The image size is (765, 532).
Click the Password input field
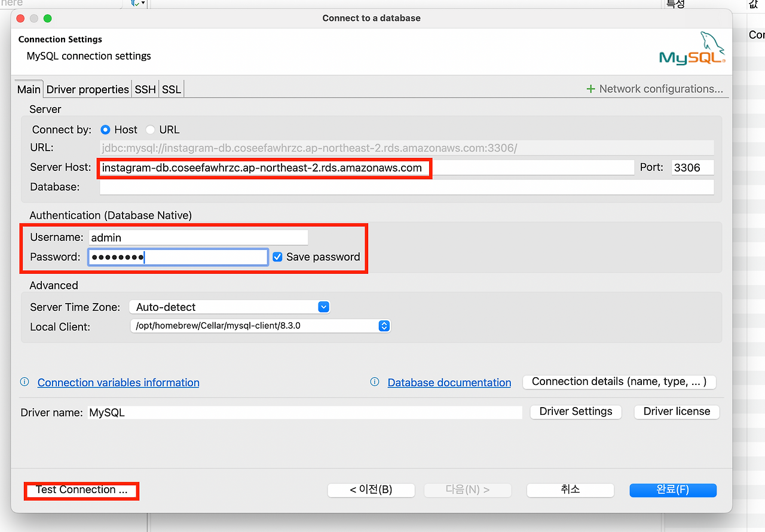pyautogui.click(x=178, y=257)
